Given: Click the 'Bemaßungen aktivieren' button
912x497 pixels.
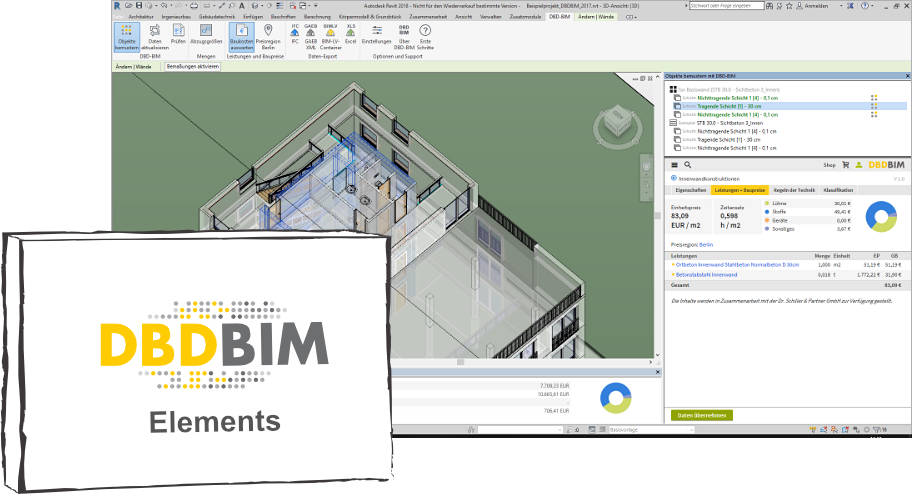Looking at the screenshot, I should 193,67.
